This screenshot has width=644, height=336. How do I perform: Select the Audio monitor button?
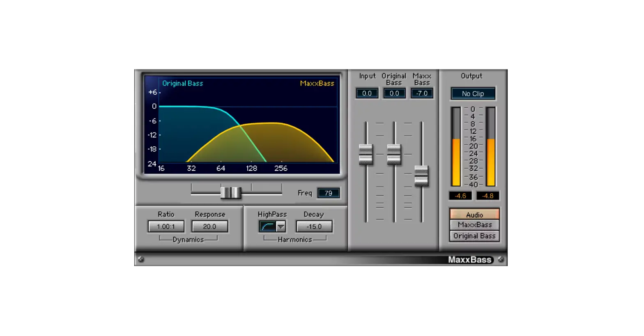pos(474,215)
